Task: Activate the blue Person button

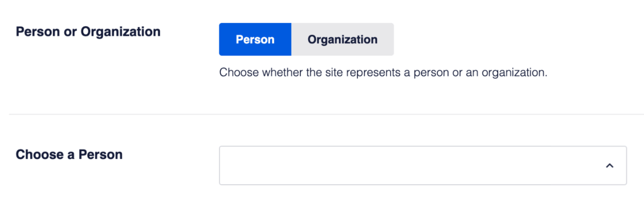Action: point(255,40)
